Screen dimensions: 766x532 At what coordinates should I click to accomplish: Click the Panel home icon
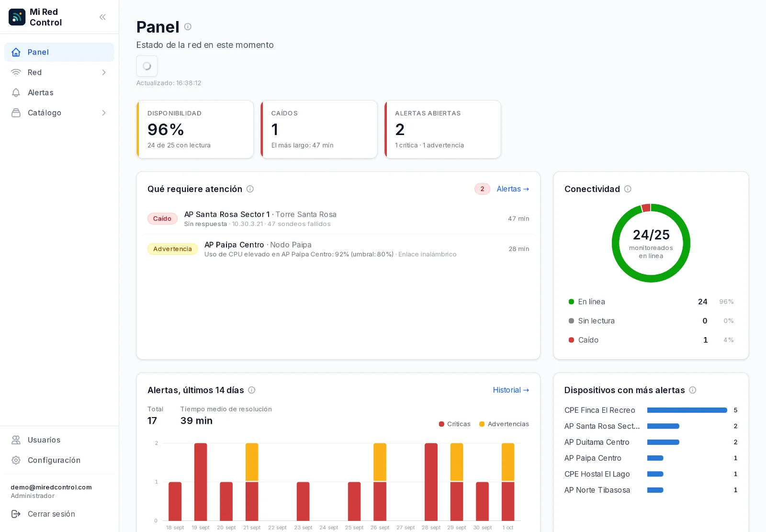[x=16, y=52]
